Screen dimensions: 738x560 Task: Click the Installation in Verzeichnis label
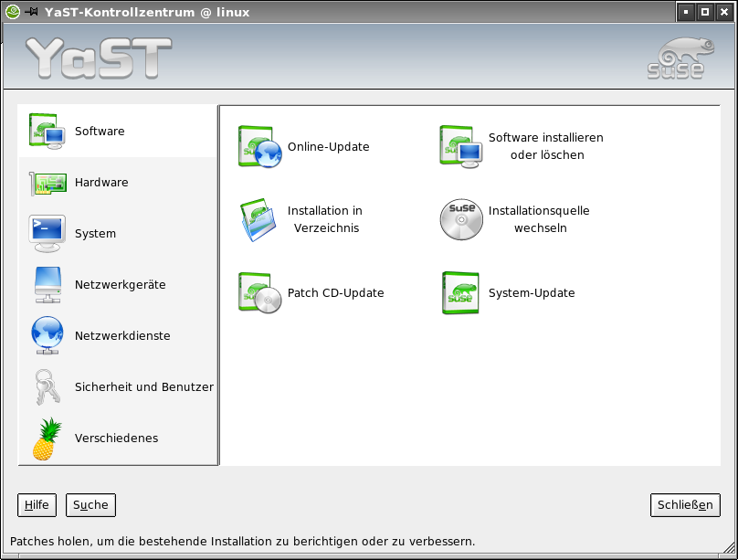click(325, 219)
